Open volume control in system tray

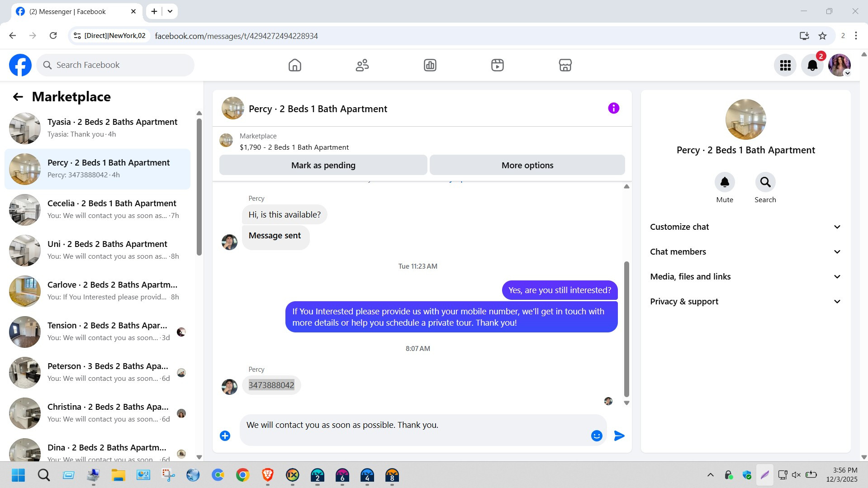796,475
